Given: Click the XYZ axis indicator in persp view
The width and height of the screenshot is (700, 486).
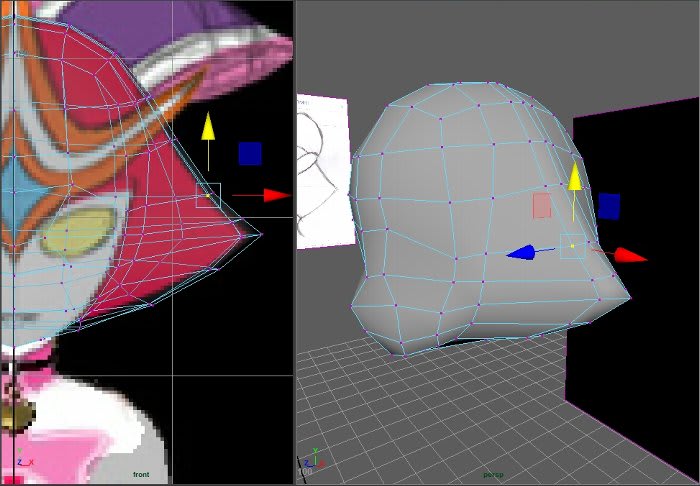Looking at the screenshot, I should tap(315, 459).
